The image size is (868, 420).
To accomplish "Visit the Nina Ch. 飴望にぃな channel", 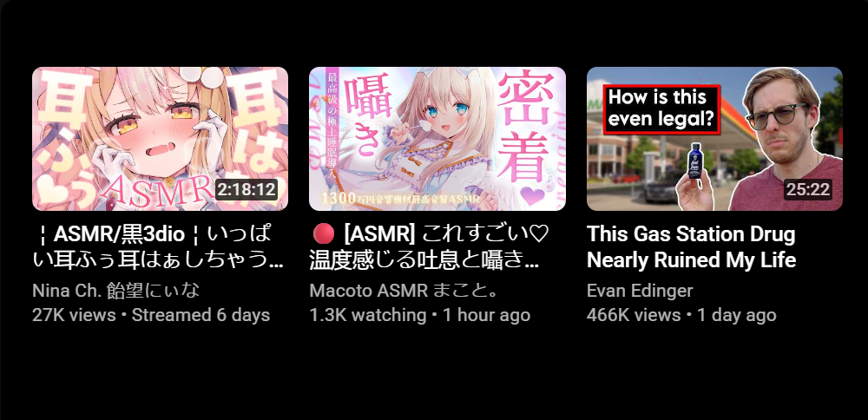I will [x=115, y=291].
